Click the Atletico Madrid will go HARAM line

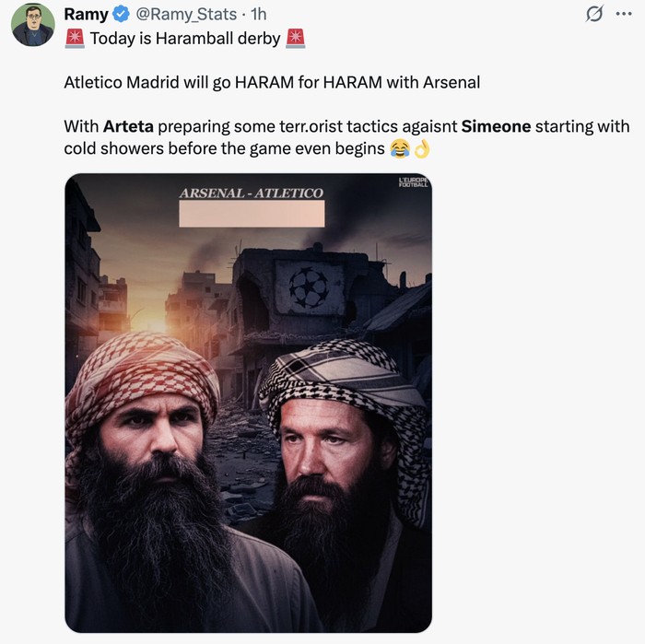point(272,82)
